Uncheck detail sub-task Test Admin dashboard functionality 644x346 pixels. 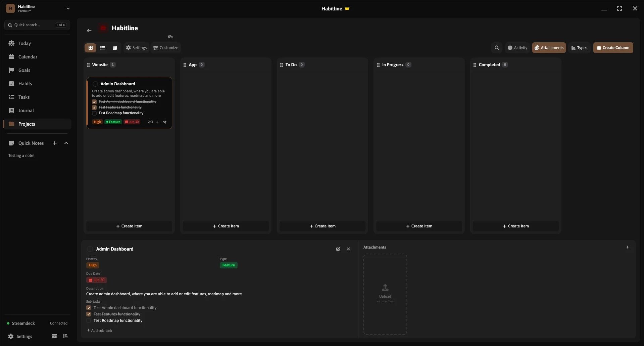[x=89, y=308]
